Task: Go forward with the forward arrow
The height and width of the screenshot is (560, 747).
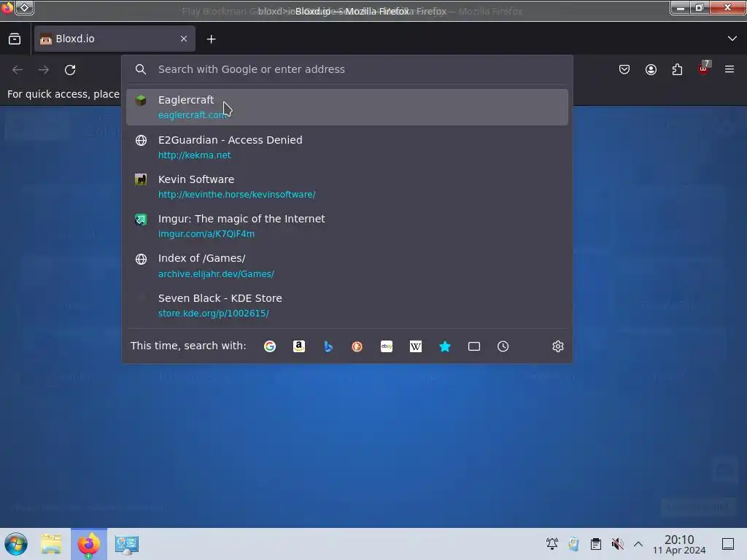Action: coord(44,70)
